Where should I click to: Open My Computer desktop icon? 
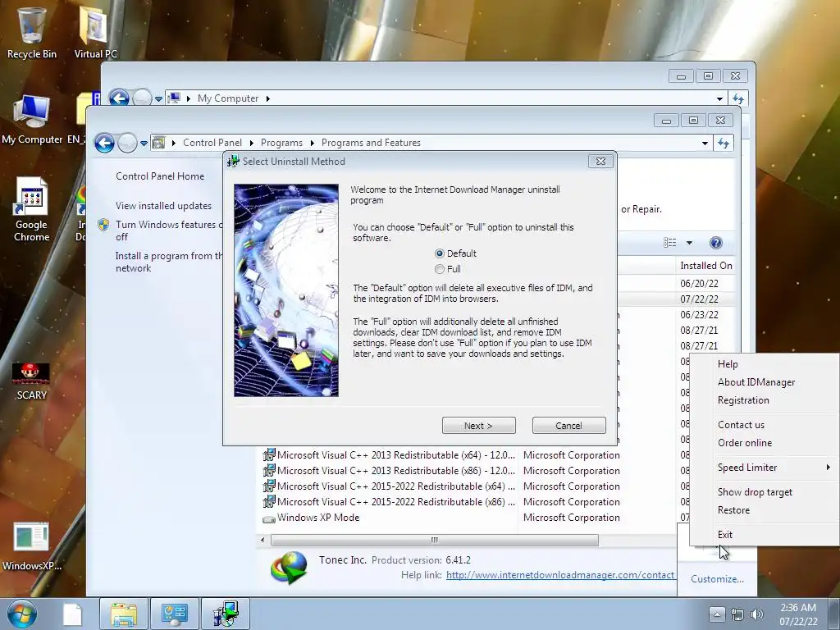click(x=32, y=120)
